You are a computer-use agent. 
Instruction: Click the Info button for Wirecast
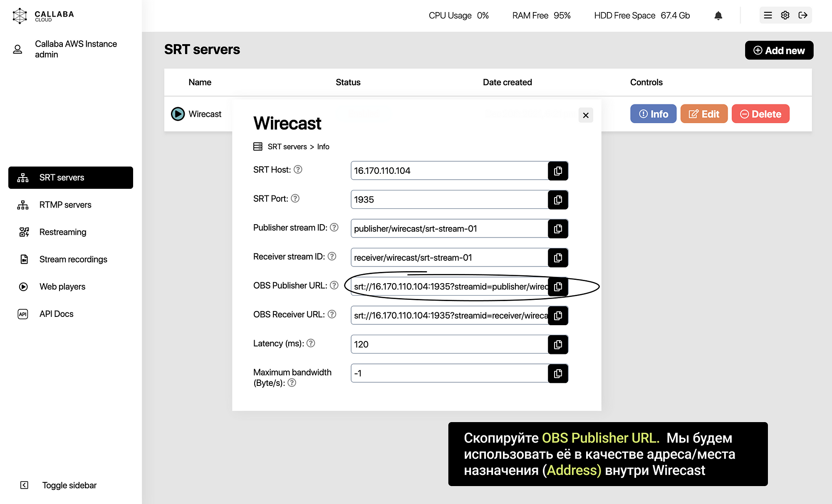point(653,114)
